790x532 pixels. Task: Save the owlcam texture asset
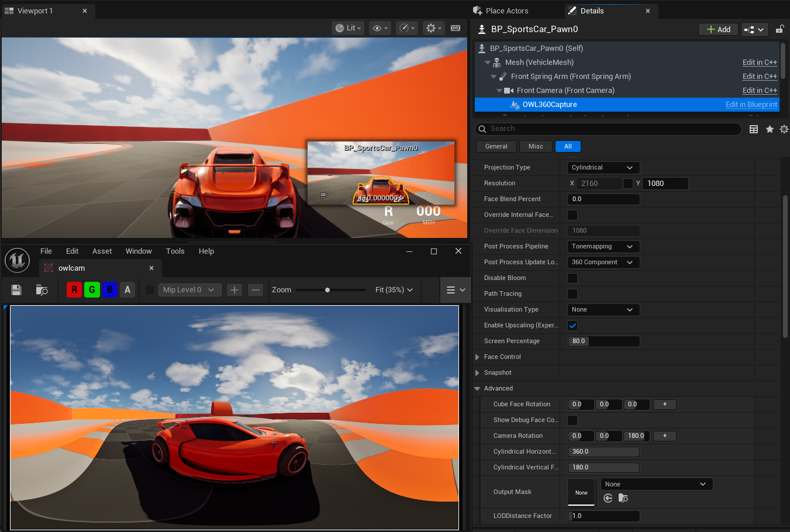(16, 290)
